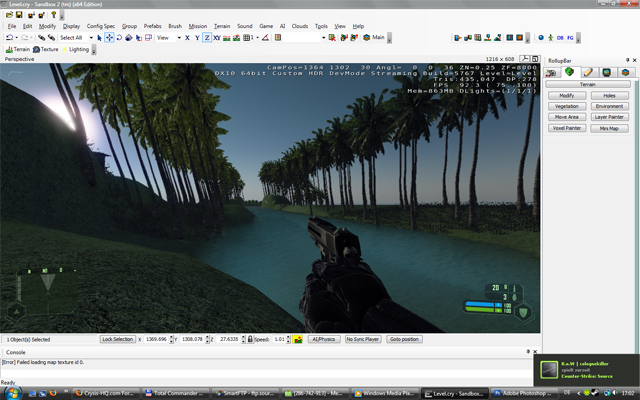Screen dimensions: 640x400
Task: Switch to Adobe Photoshop in taskbar
Action: (x=522, y=393)
